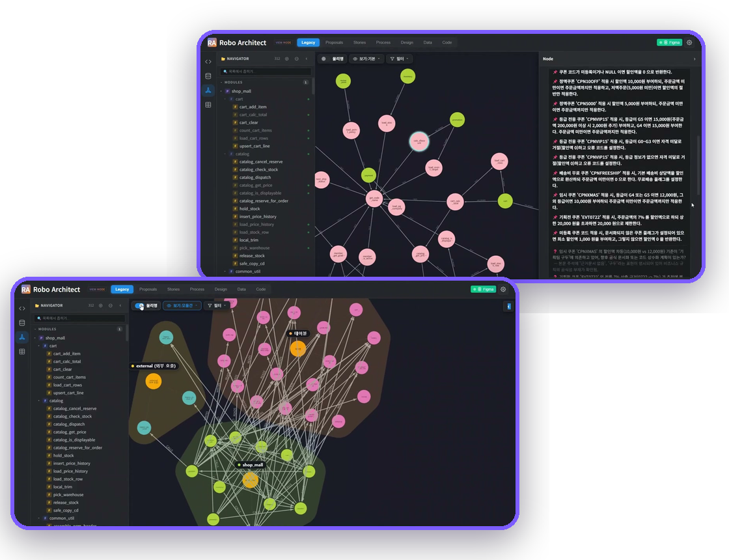Open 보기 view dropdown in top window
729x560 pixels.
[x=367, y=59]
